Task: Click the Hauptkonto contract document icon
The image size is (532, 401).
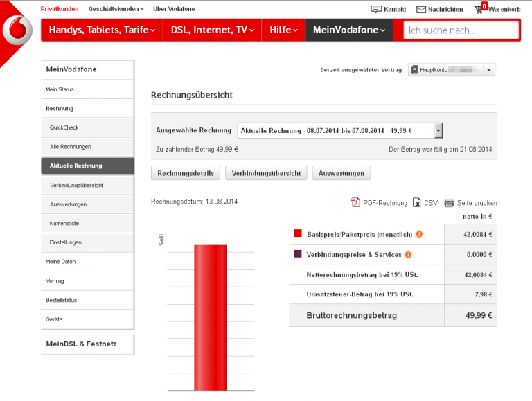Action: [414, 70]
